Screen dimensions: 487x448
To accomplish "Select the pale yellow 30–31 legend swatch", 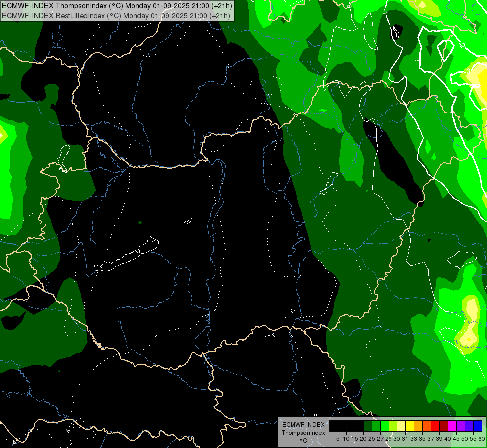I will (x=401, y=426).
